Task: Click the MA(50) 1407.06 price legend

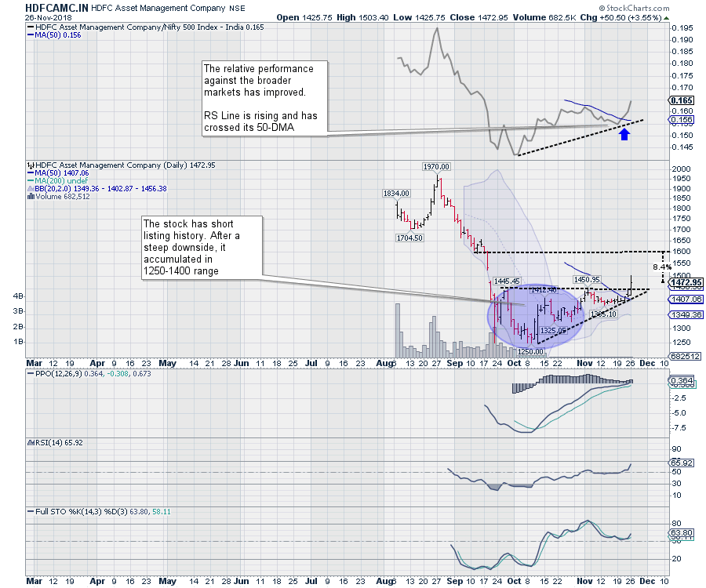Action: click(58, 173)
